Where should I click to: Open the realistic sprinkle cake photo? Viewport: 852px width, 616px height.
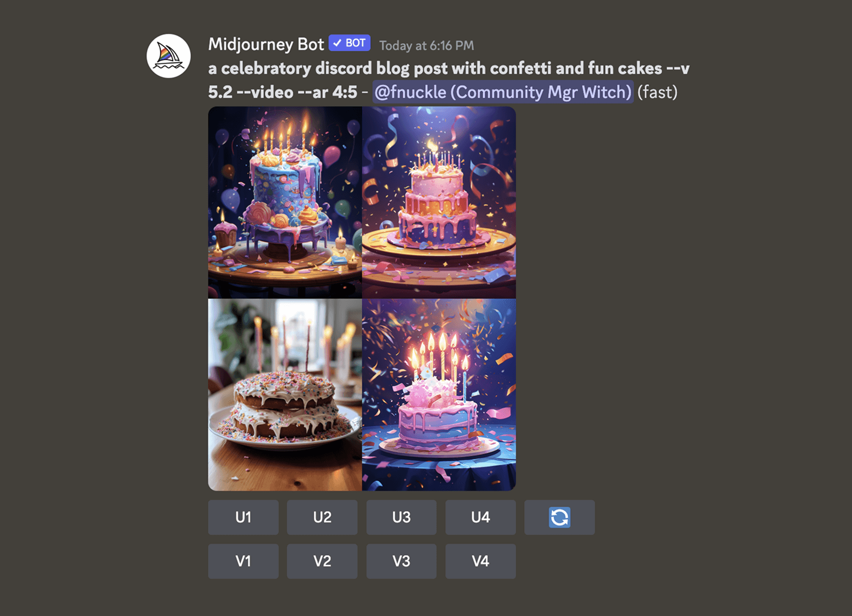click(285, 395)
